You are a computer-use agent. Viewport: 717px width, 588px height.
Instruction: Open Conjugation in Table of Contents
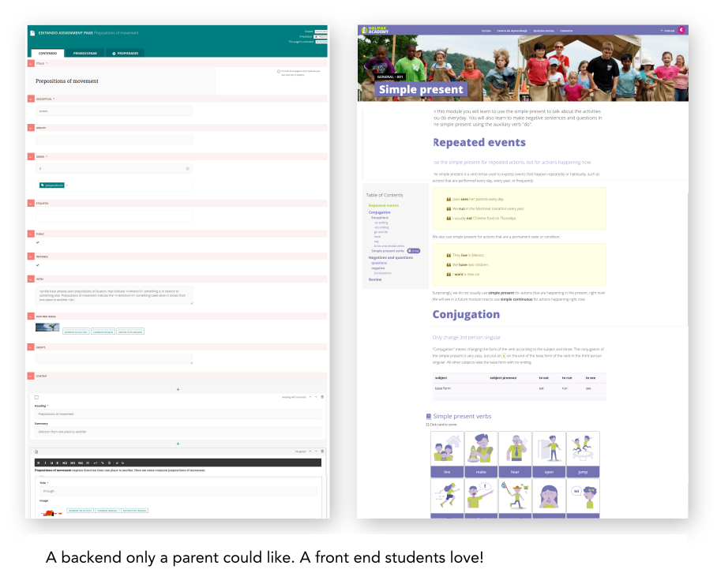379,212
